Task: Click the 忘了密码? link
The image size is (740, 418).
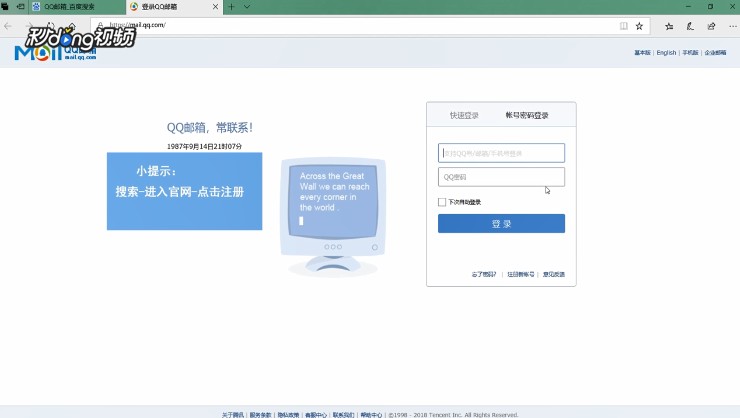Action: point(484,274)
